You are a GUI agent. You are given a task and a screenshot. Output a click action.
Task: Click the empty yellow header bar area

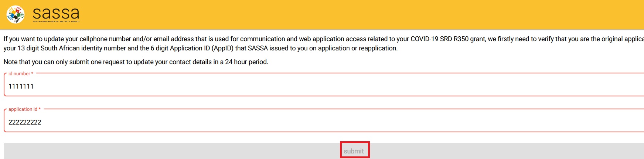[333, 15]
